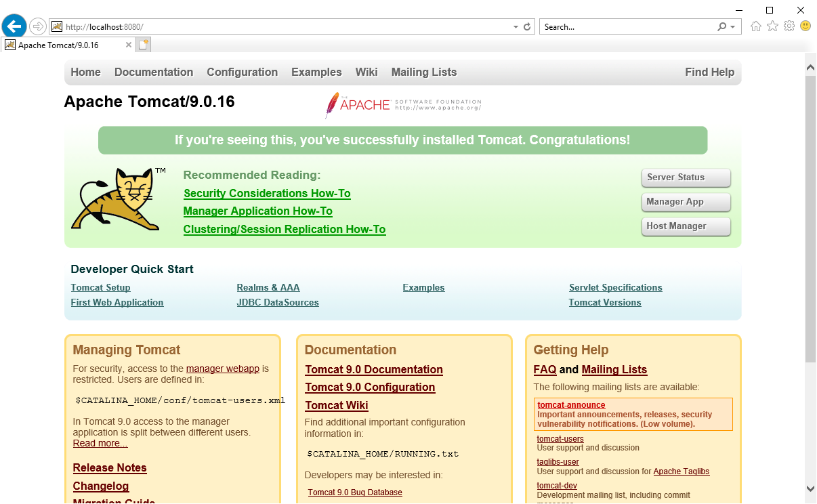Open the Wiki nav item
Image resolution: width=817 pixels, height=504 pixels.
coord(366,72)
